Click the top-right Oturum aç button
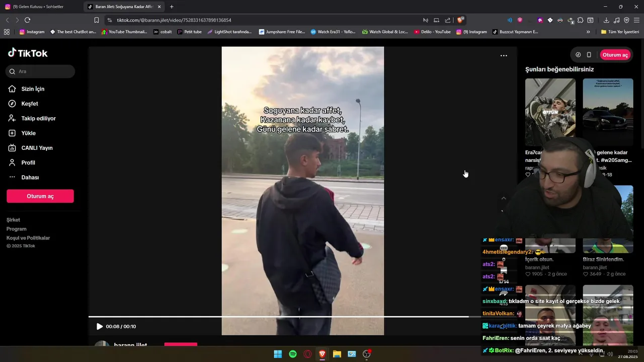This screenshot has height=362, width=644. coord(615,55)
